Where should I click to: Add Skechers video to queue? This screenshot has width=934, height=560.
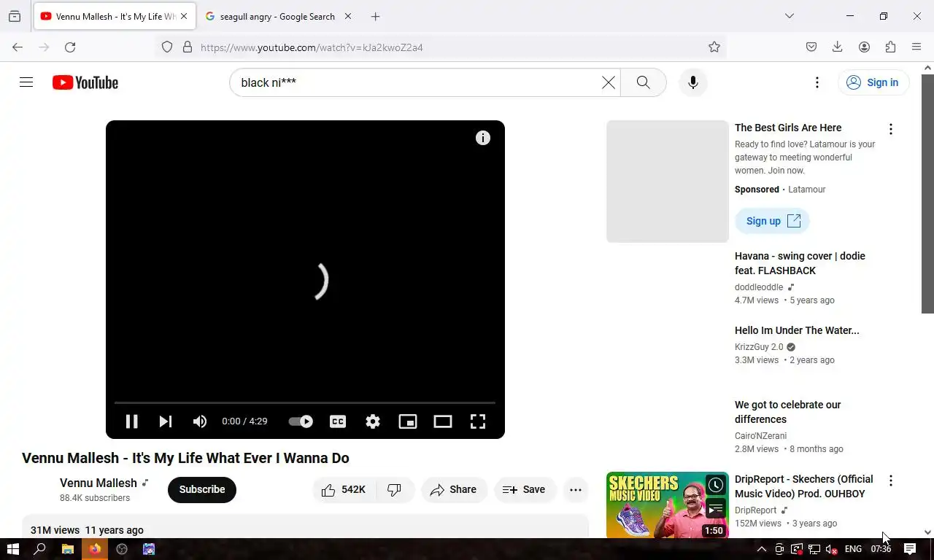716,508
